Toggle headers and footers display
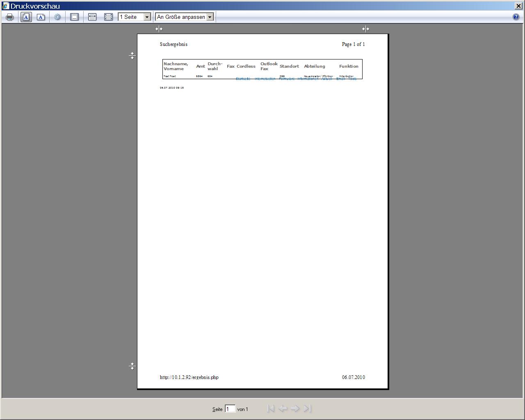Screen dimensions: 525x420 click(74, 17)
